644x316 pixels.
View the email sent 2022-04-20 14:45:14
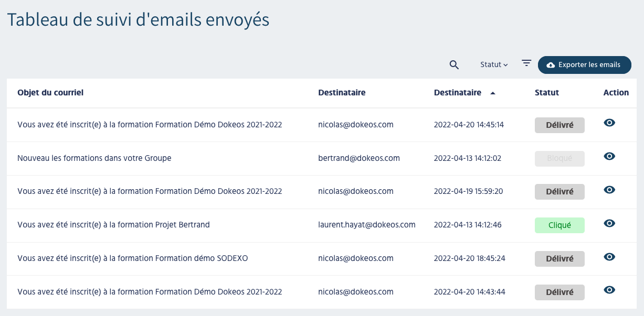[609, 123]
